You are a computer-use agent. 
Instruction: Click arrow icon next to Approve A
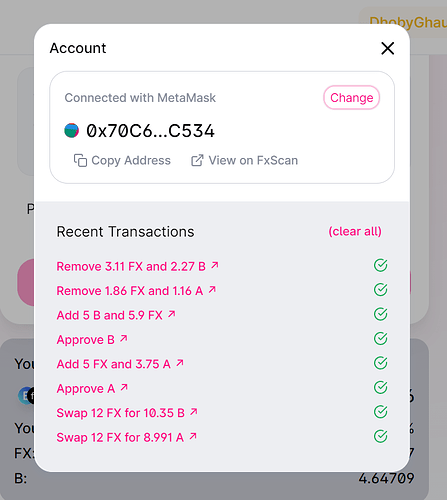coord(124,387)
